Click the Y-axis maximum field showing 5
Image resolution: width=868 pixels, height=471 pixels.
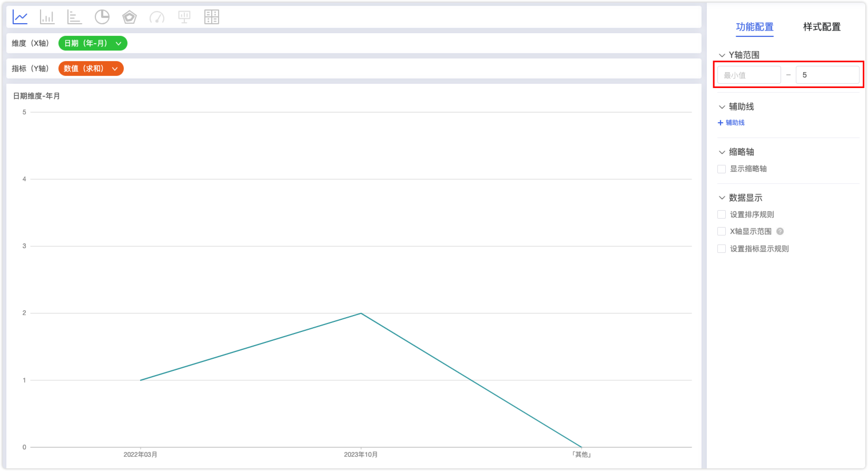[x=827, y=75]
